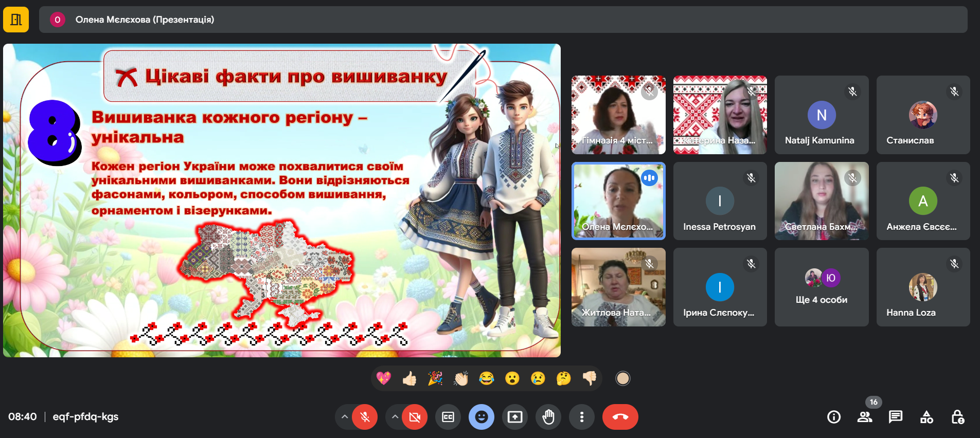Viewport: 980px width, 438px height.
Task: Show the participants list panel
Action: (x=865, y=417)
